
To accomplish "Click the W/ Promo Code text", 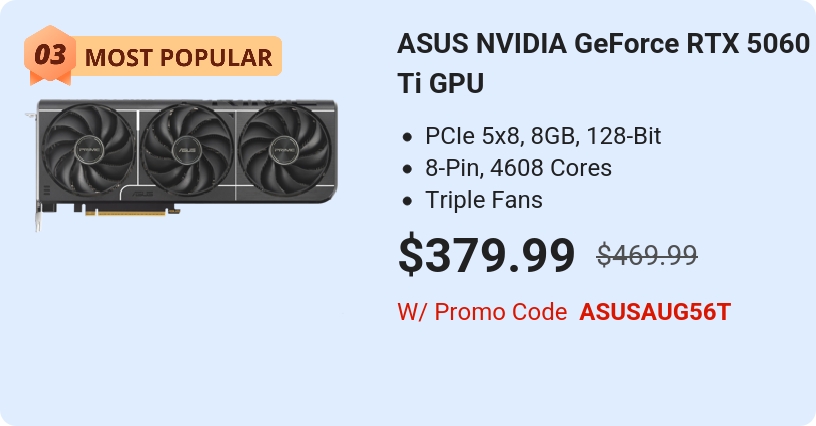I will click(482, 312).
